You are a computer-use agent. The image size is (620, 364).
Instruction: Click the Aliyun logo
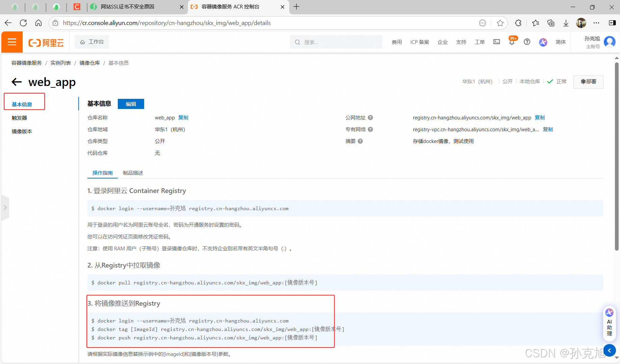[46, 43]
